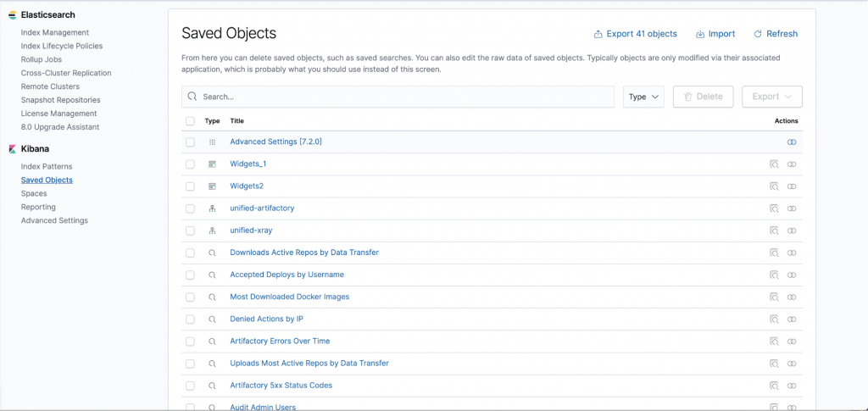Select the checkbox for Accepted Deploys by Username
Viewport: 868px width, 411px height.
tap(190, 275)
